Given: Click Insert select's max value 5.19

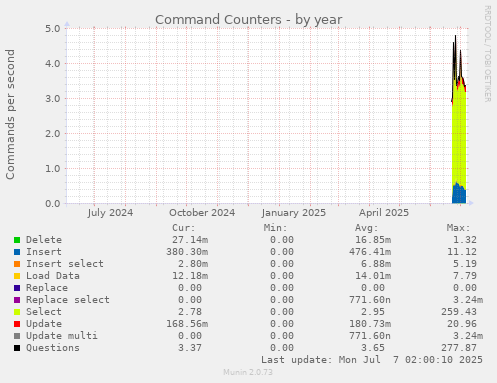Looking at the screenshot, I should [465, 264].
